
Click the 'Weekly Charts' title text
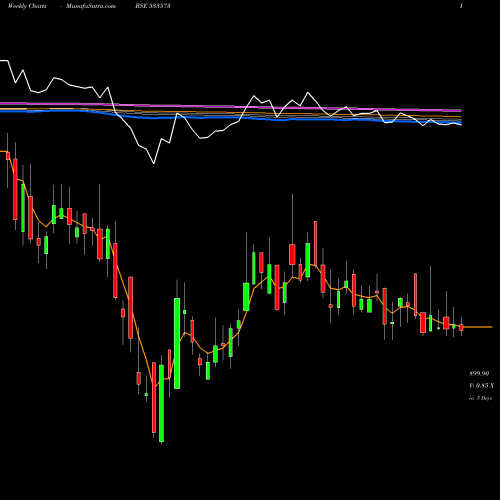[x=27, y=6]
